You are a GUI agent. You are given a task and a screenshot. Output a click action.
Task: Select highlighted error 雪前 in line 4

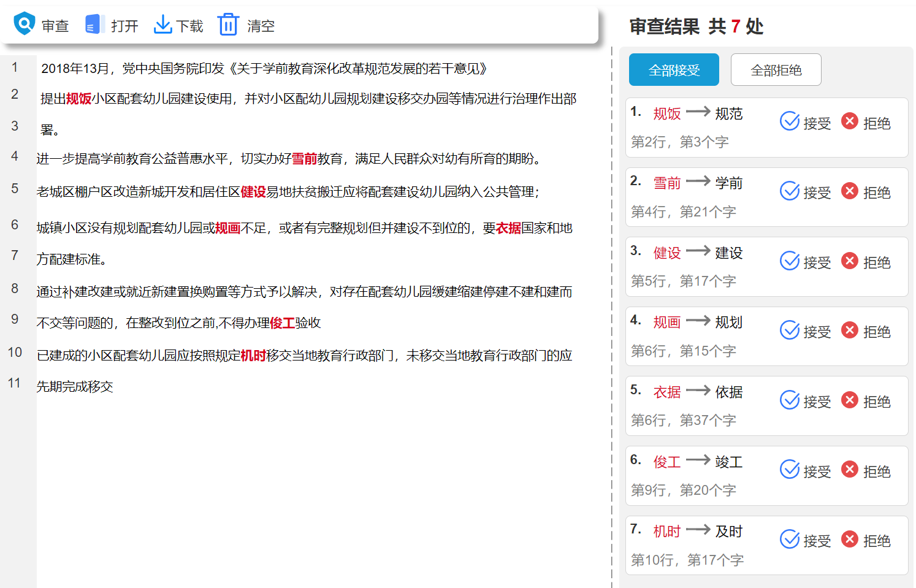pos(304,159)
